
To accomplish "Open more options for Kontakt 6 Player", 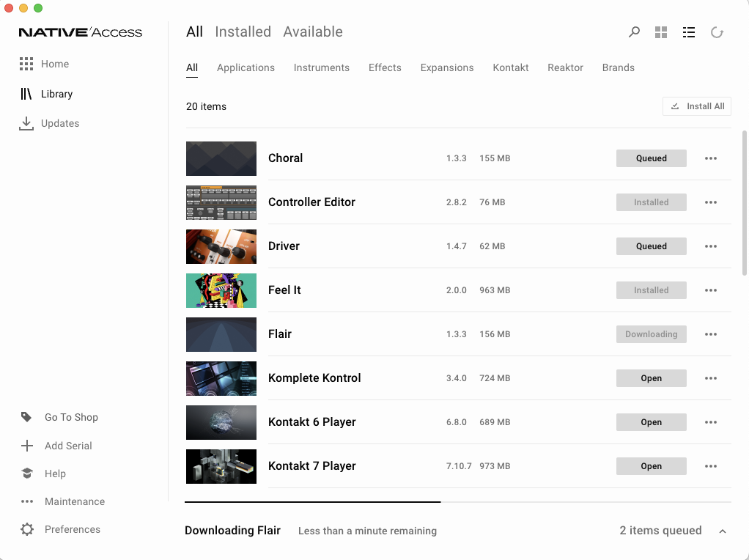I will (711, 422).
